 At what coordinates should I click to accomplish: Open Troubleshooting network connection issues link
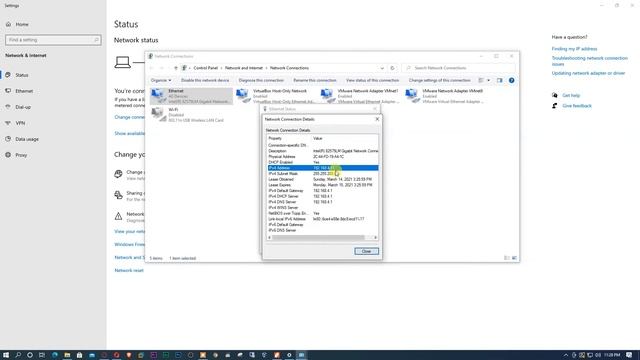coord(590,61)
